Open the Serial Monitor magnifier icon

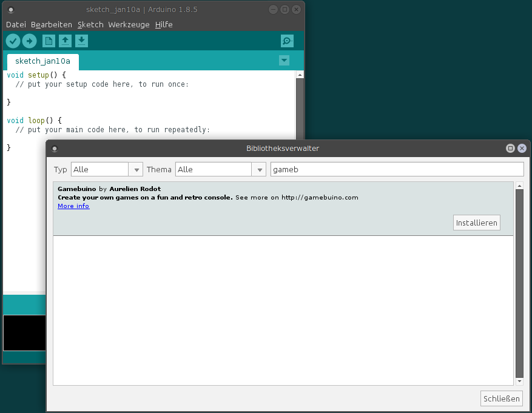point(287,41)
